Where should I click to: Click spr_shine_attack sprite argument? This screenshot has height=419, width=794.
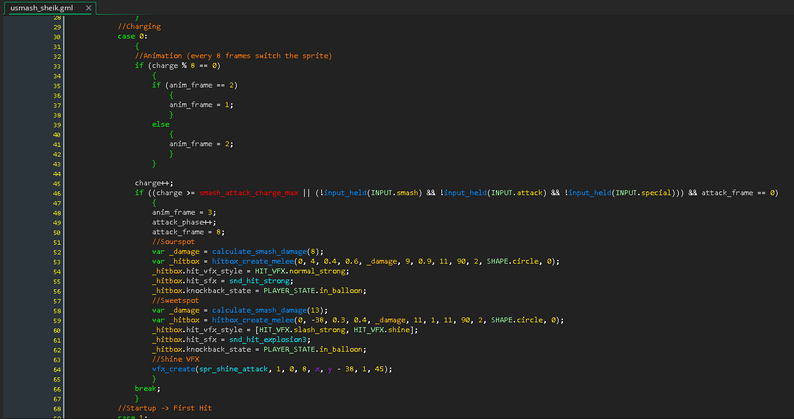pyautogui.click(x=233, y=369)
